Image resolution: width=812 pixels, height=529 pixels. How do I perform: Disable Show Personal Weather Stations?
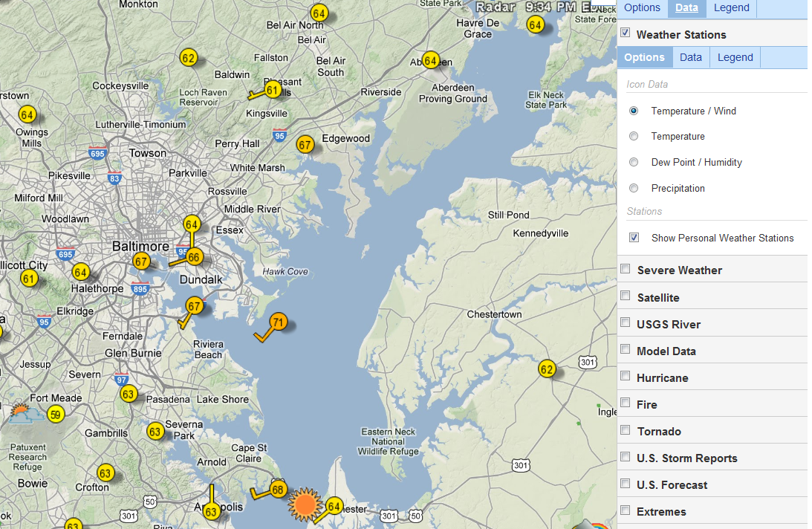coord(634,237)
